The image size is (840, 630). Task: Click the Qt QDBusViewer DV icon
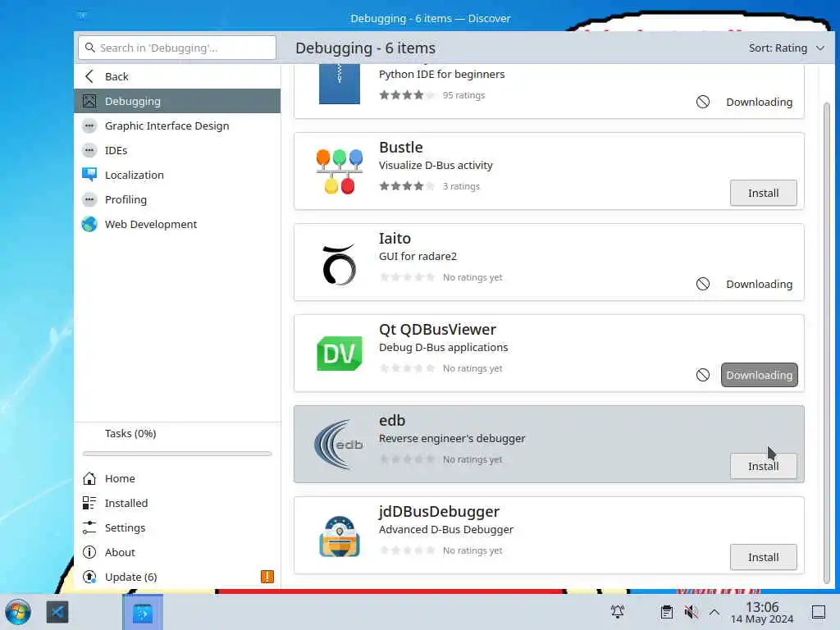click(339, 354)
